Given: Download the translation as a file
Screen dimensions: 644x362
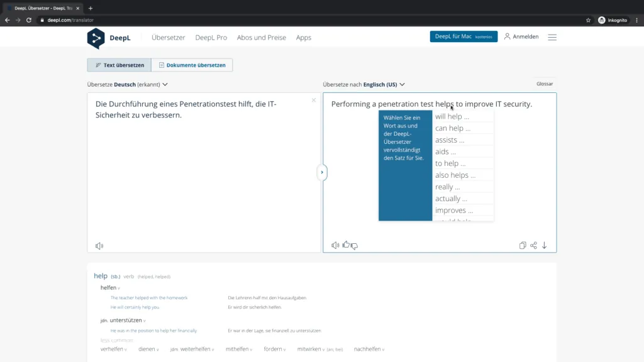Looking at the screenshot, I should point(545,246).
